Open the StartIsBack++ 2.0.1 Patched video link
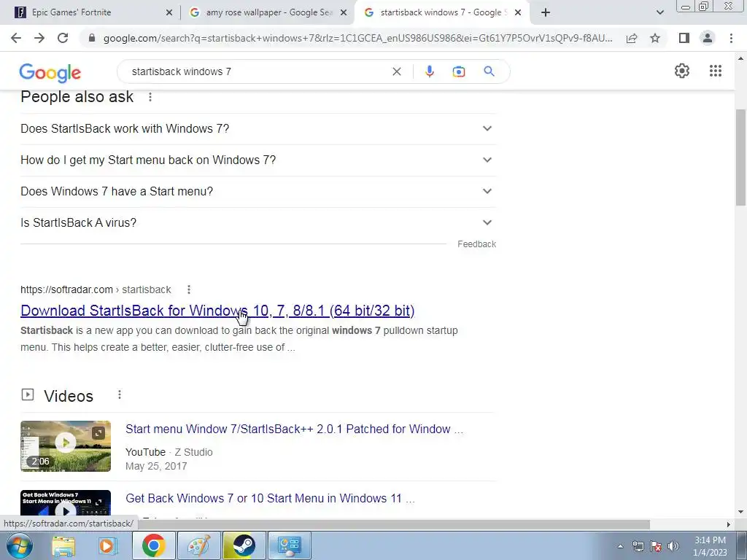The height and width of the screenshot is (560, 747). coord(294,429)
